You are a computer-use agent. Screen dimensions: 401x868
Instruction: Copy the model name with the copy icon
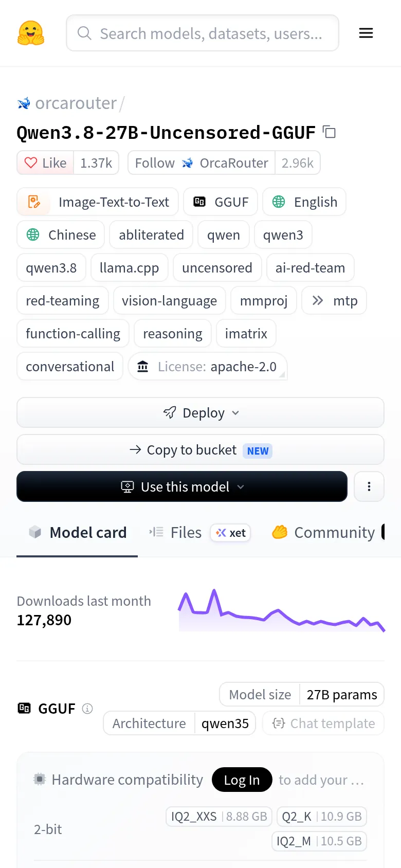(329, 132)
